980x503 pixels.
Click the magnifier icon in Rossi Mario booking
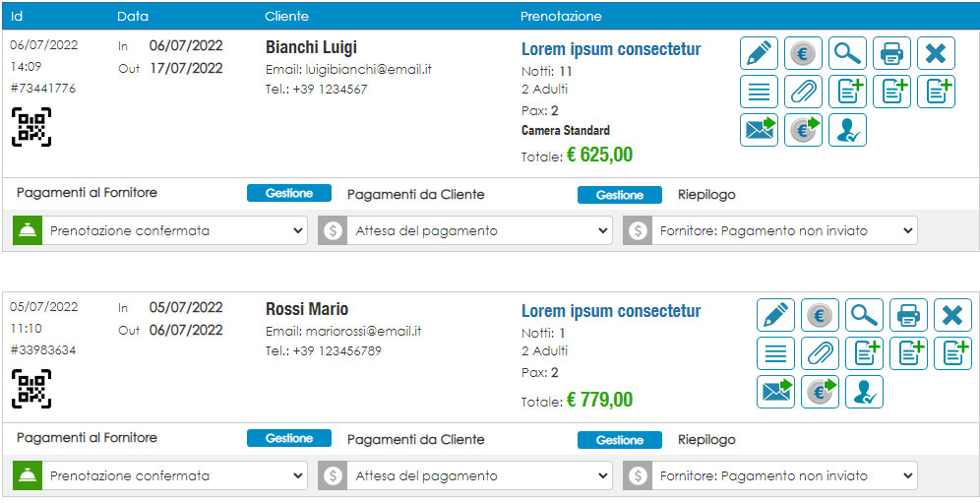point(864,315)
